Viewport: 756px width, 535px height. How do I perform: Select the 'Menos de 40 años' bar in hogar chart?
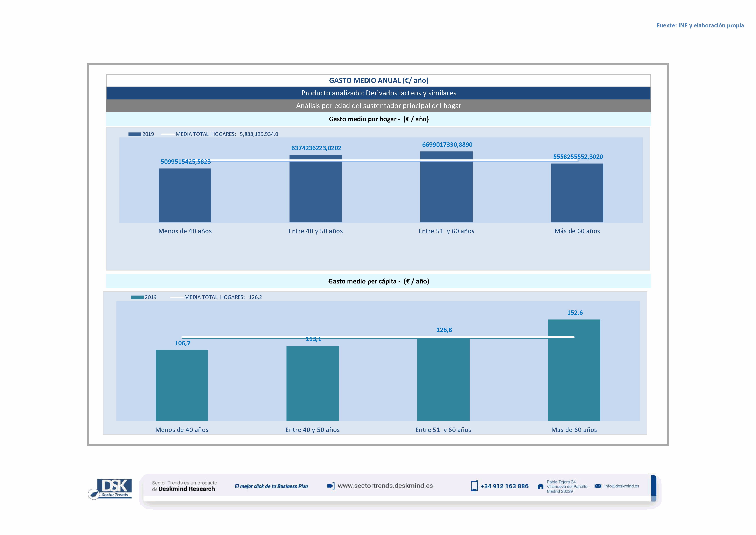tap(185, 195)
